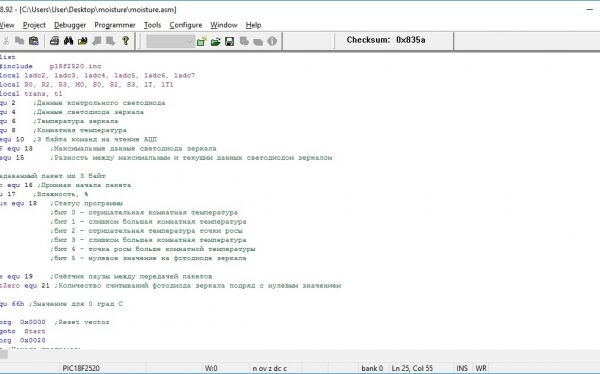Click the greyed Build Options info icon

(272, 41)
